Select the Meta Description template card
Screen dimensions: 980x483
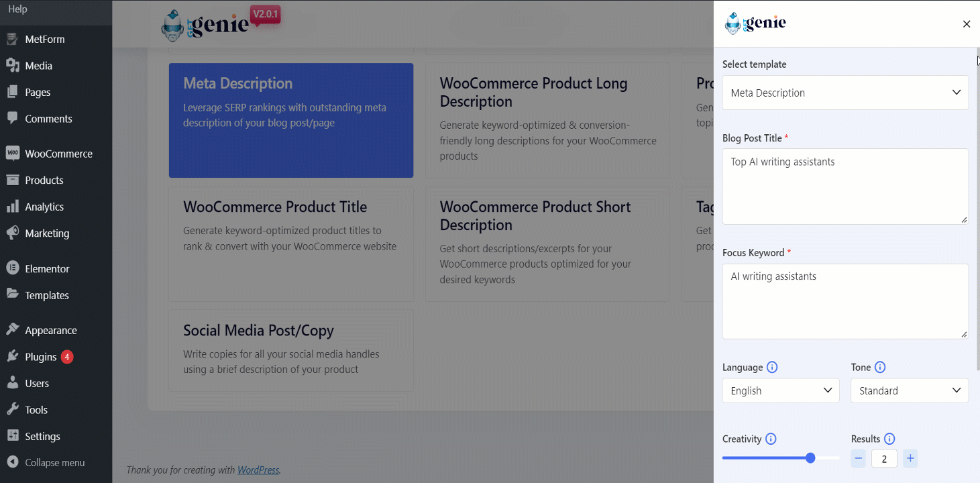click(291, 121)
